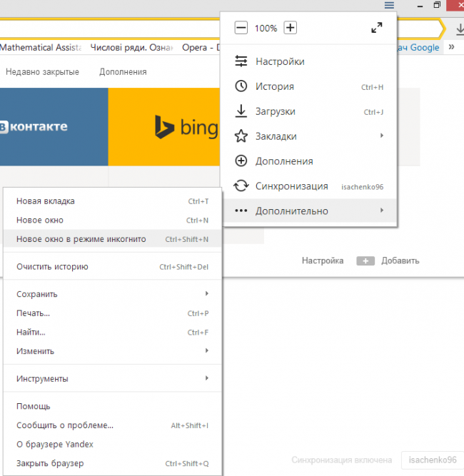This screenshot has height=476, width=464.
Task: Enter fullscreen with the expand arrows icon
Action: [x=377, y=28]
